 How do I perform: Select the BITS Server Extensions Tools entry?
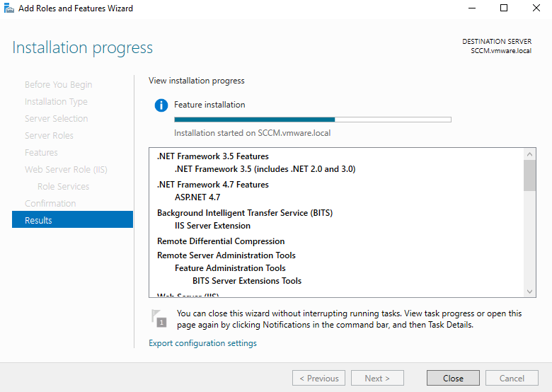[247, 281]
